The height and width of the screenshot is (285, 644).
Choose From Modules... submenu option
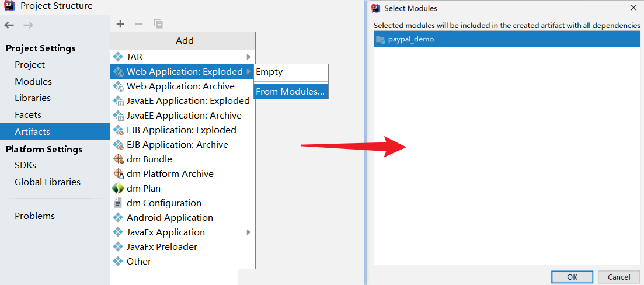[x=290, y=92]
